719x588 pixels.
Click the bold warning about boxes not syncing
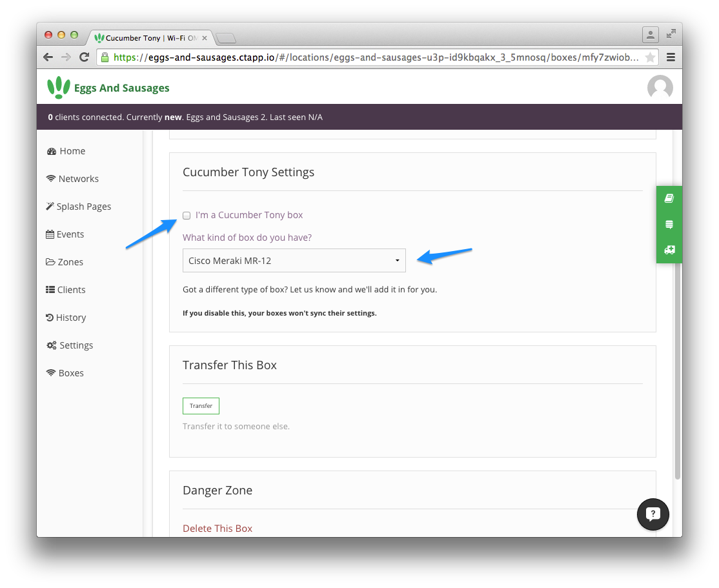coord(279,313)
